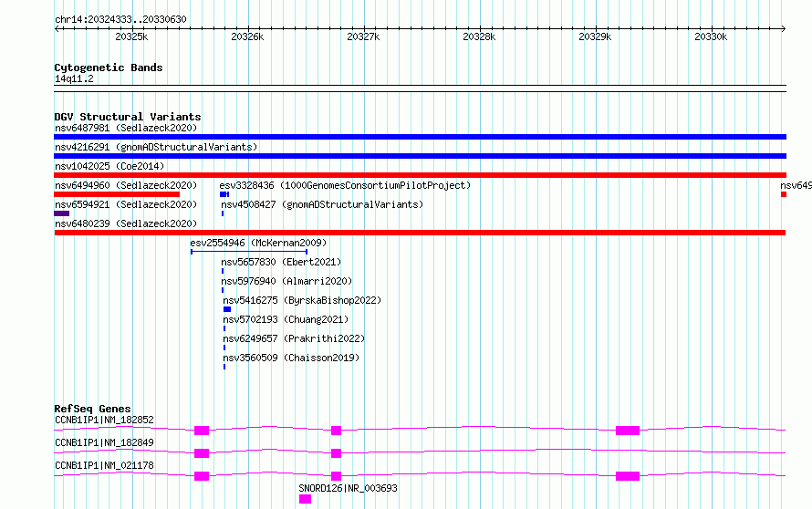
Task: Click the small red square at the far right edge
Action: [x=784, y=194]
